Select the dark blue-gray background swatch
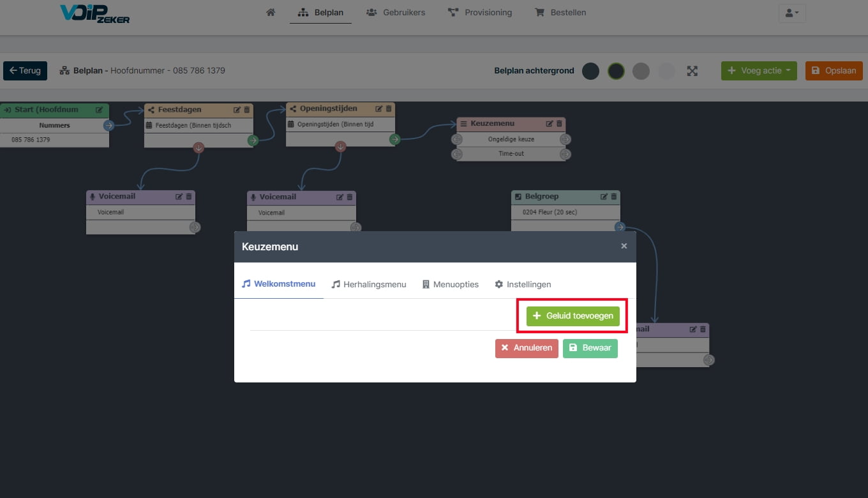This screenshot has width=868, height=498. click(590, 71)
